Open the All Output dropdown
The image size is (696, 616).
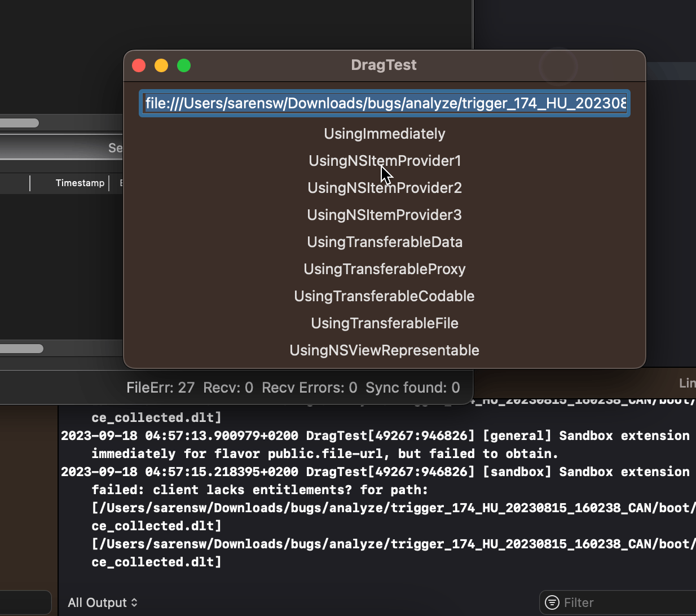tap(103, 602)
